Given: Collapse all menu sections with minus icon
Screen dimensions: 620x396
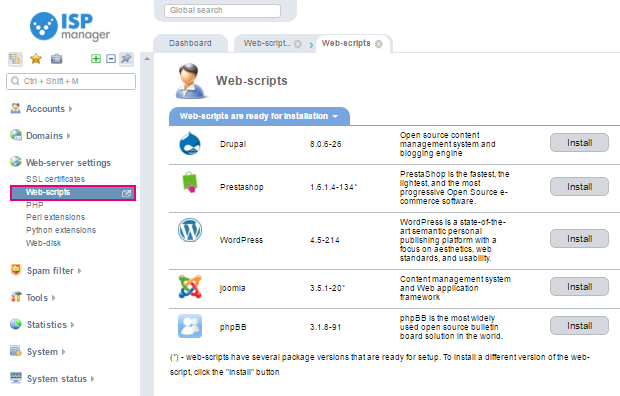Looking at the screenshot, I should 111,59.
